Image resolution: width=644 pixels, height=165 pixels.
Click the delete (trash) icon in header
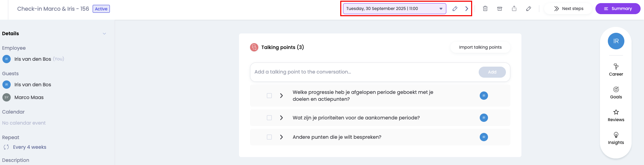pyautogui.click(x=485, y=9)
